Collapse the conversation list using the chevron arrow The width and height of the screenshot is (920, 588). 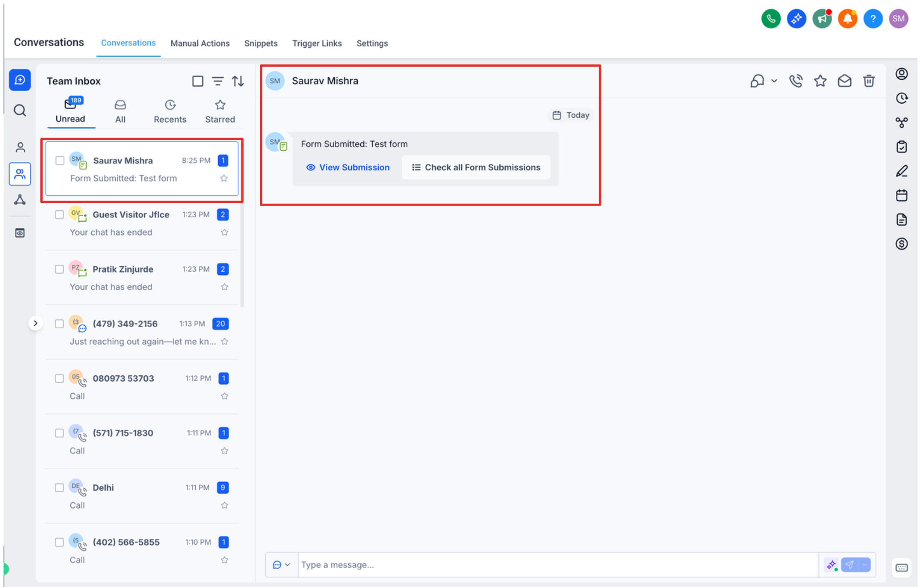click(36, 323)
